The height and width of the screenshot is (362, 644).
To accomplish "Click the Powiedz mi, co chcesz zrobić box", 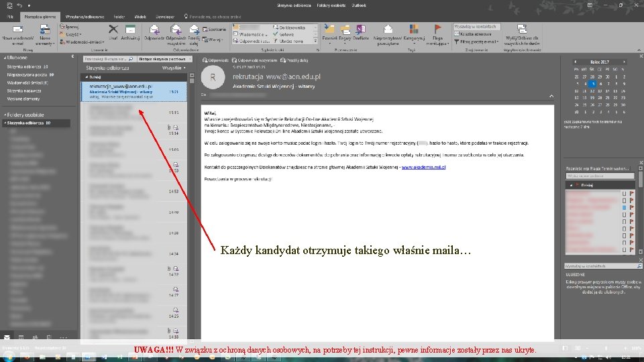I will (213, 17).
